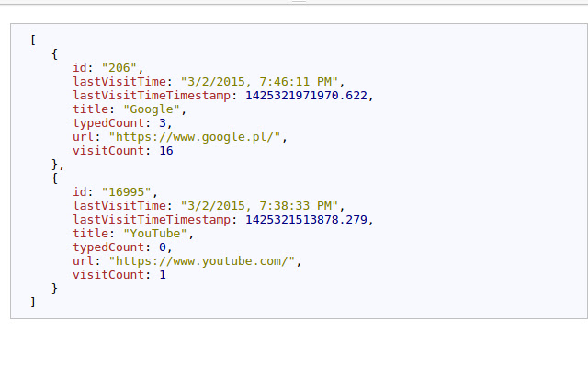
Task: Click the YouTube URL string value
Action: pos(206,261)
